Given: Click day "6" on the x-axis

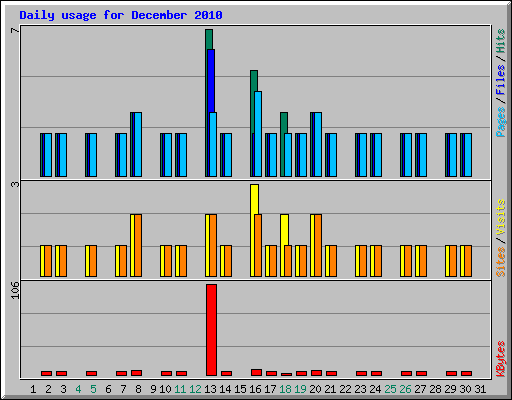Looking at the screenshot, I should coord(108,389).
